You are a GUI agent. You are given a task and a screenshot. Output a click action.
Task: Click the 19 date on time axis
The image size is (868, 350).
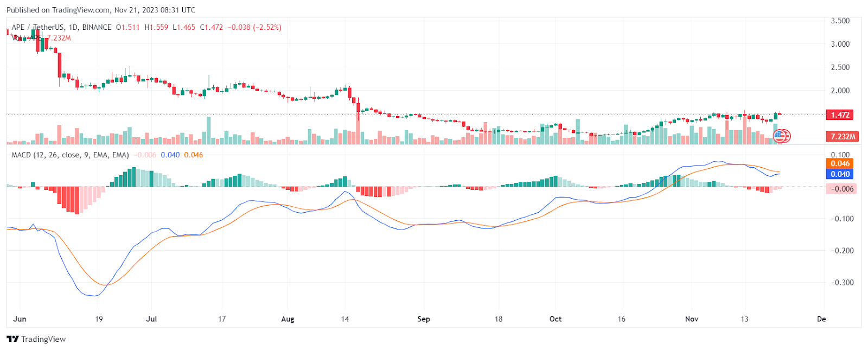99,319
